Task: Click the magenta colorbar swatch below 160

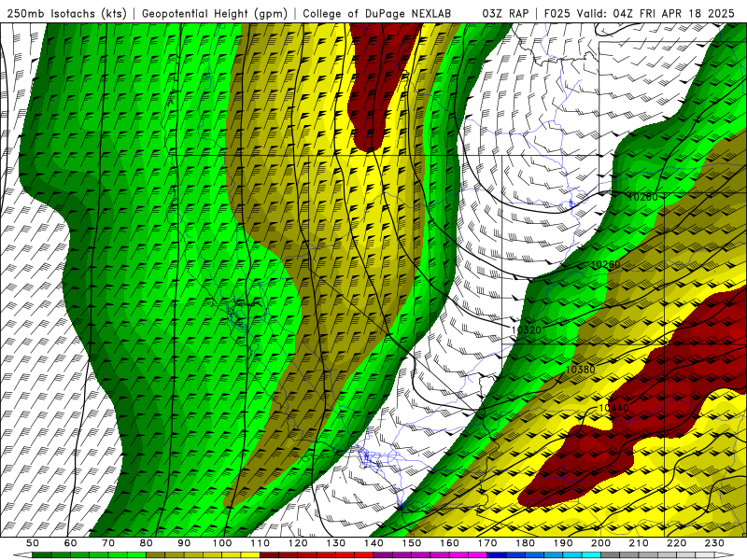Action: point(458,555)
